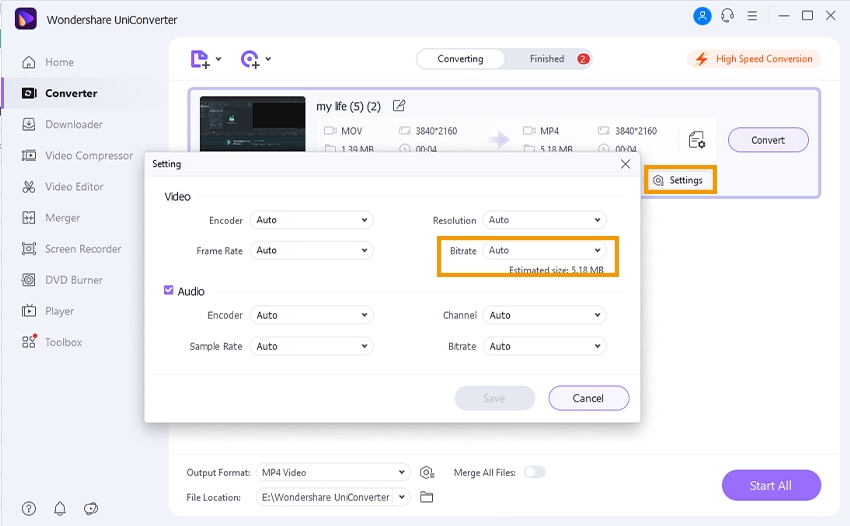Click the rename pencil icon next to file name
The height and width of the screenshot is (526, 850).
[x=399, y=106]
